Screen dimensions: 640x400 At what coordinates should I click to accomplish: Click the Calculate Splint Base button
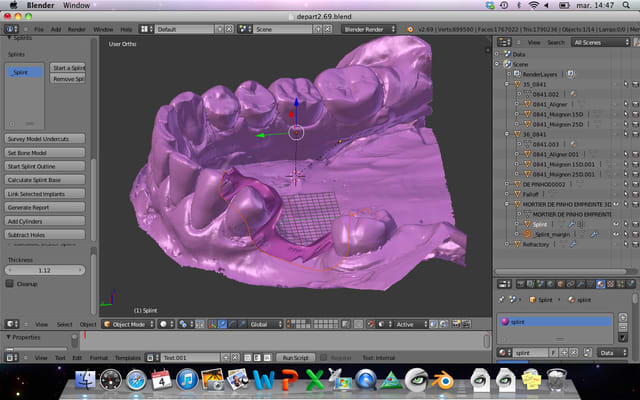(x=45, y=180)
